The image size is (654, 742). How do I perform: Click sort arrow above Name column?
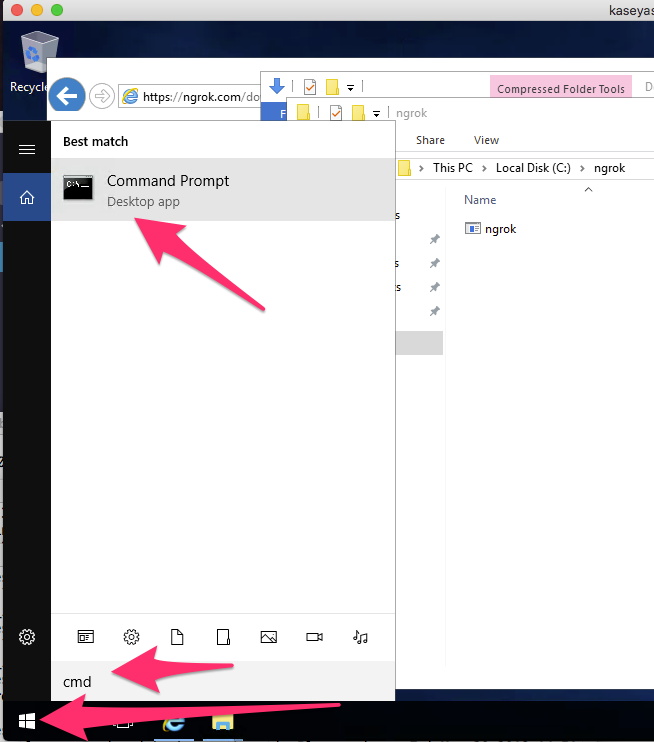click(x=588, y=189)
